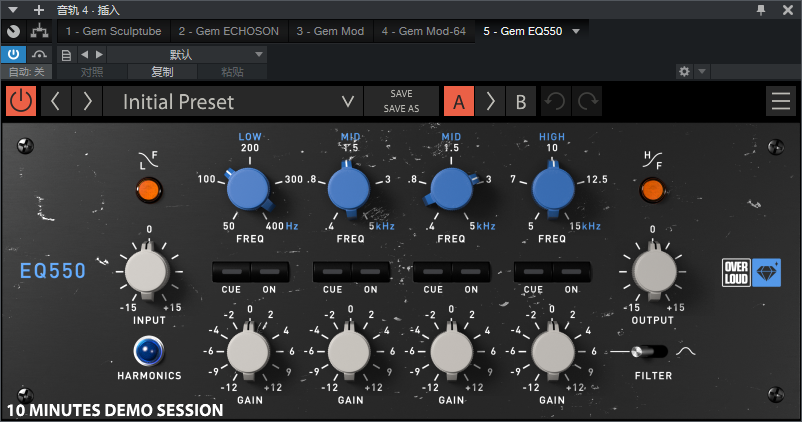Toggle ON for the LOW band
The width and height of the screenshot is (802, 422).
click(x=270, y=272)
